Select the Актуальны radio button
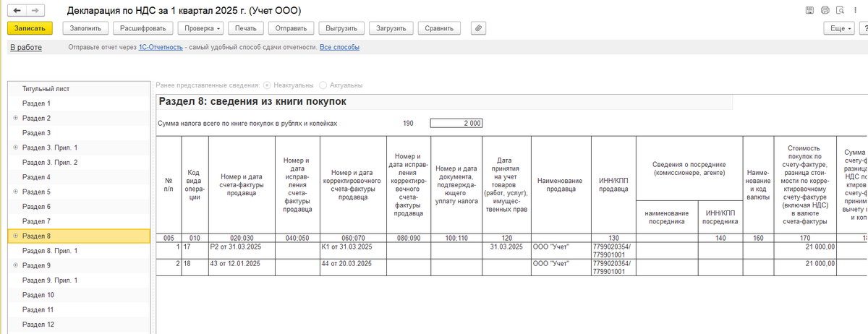Viewport: 868px width, 334px height. click(x=323, y=85)
